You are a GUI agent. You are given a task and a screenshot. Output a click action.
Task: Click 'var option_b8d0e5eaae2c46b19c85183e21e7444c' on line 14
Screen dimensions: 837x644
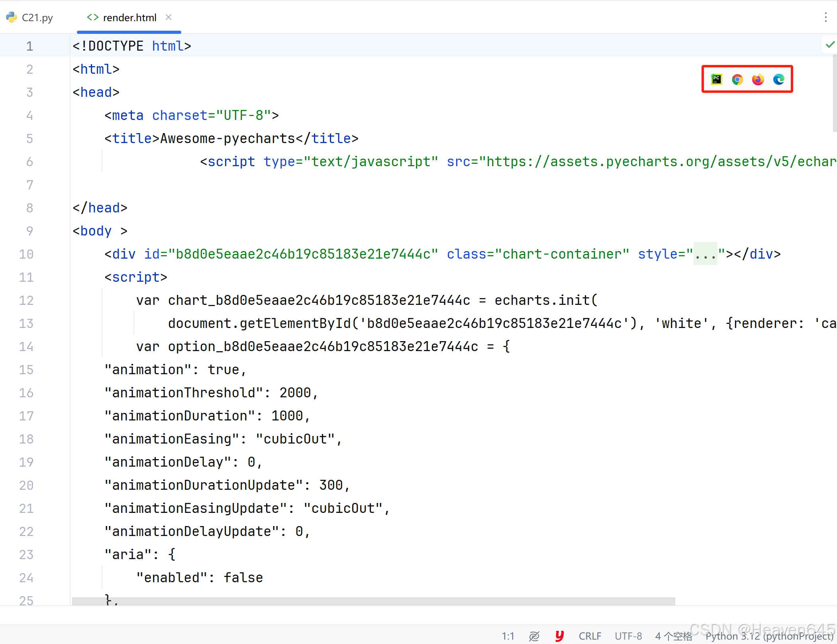click(307, 346)
